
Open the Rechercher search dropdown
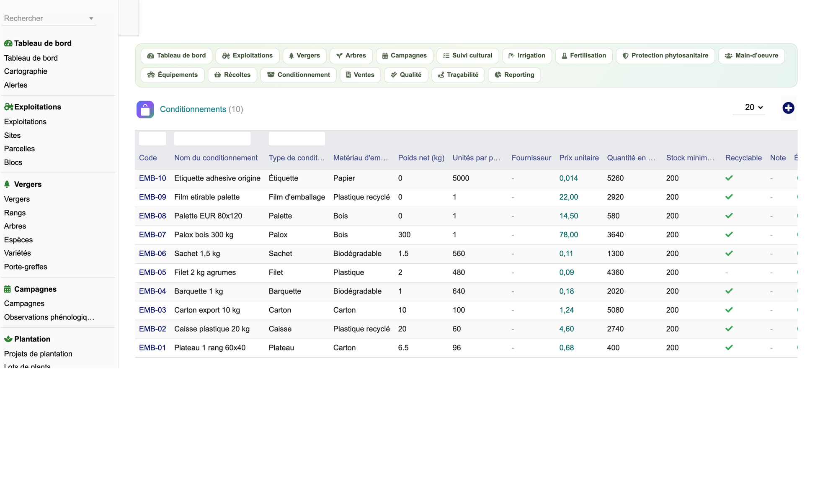[x=49, y=18]
